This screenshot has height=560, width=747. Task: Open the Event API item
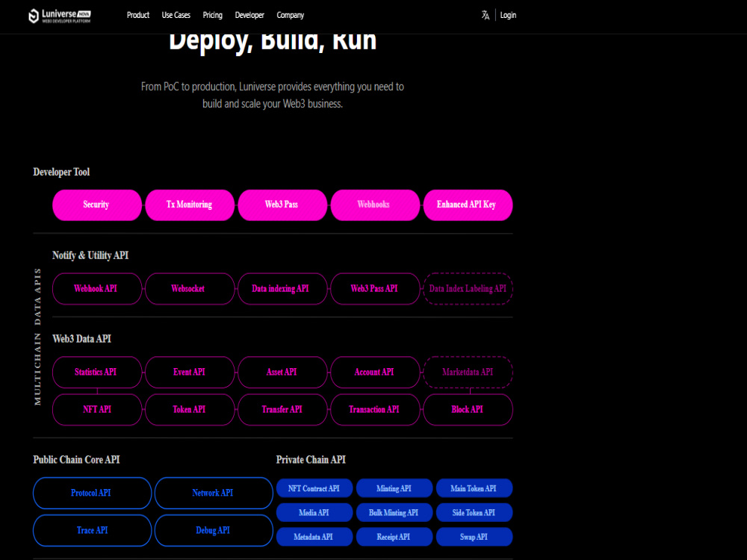(190, 372)
